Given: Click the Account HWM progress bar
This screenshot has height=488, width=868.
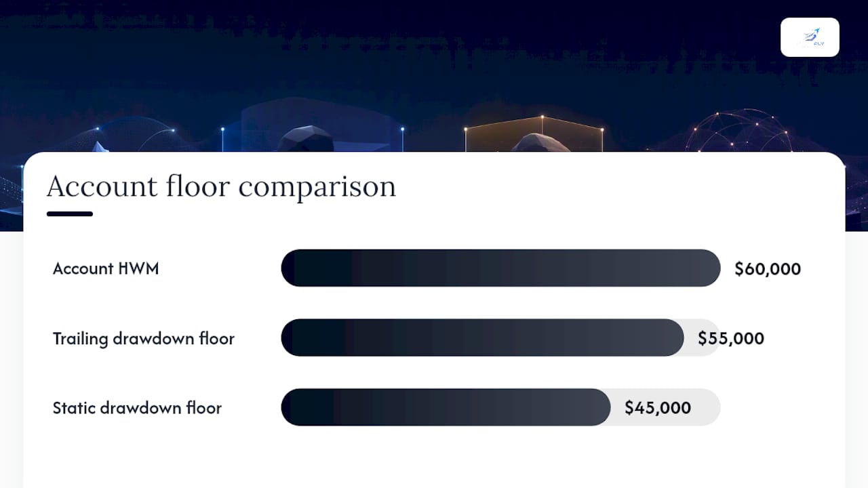Looking at the screenshot, I should pyautogui.click(x=500, y=268).
